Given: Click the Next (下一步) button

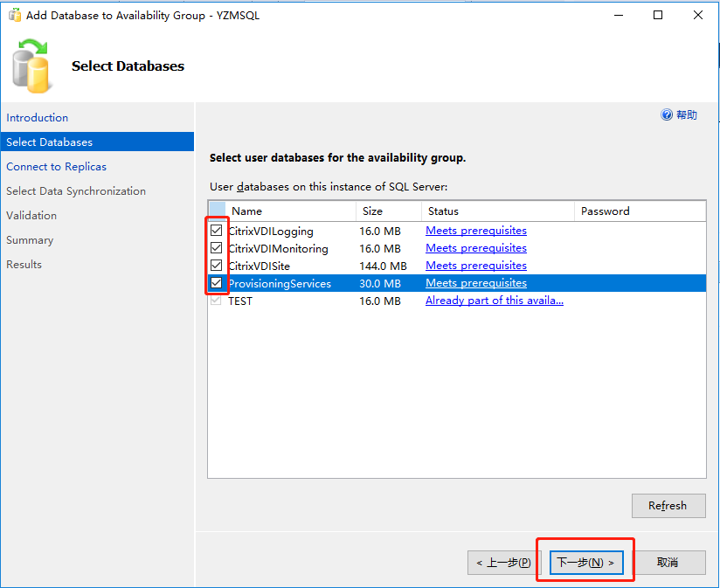Looking at the screenshot, I should [x=585, y=563].
